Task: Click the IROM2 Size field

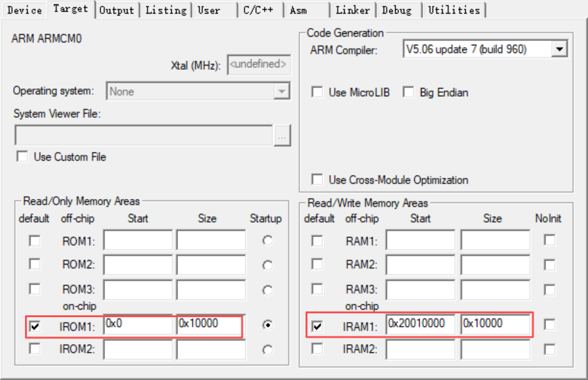Action: tap(211, 350)
